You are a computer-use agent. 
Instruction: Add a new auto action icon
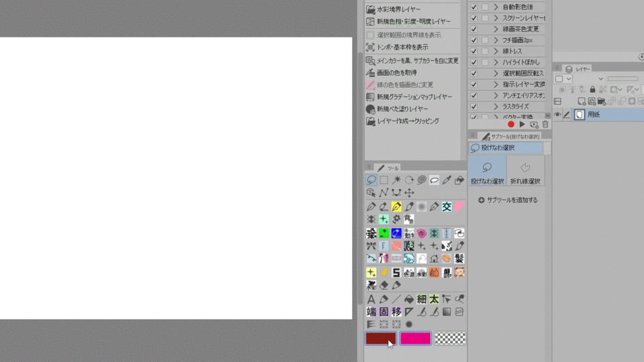pos(534,125)
